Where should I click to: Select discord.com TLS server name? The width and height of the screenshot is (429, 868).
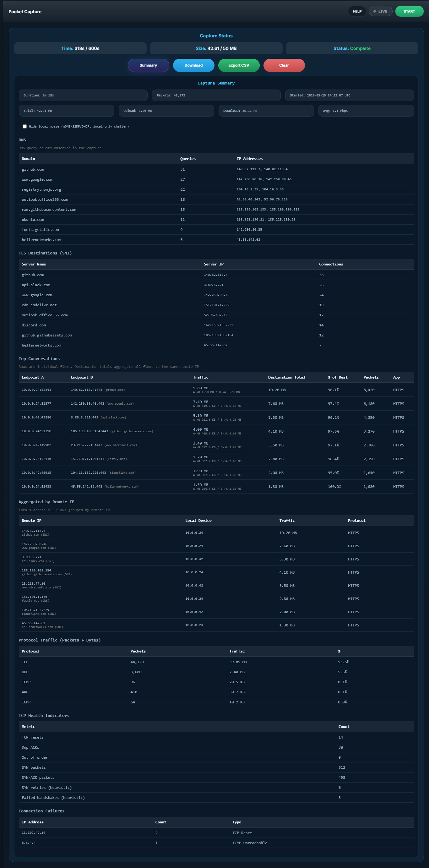click(34, 325)
